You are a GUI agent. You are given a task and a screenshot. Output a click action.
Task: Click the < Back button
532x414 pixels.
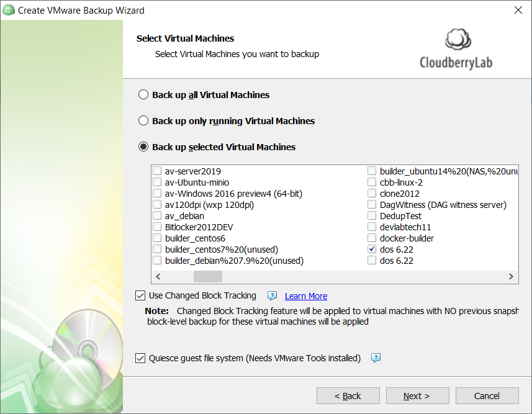[348, 396]
